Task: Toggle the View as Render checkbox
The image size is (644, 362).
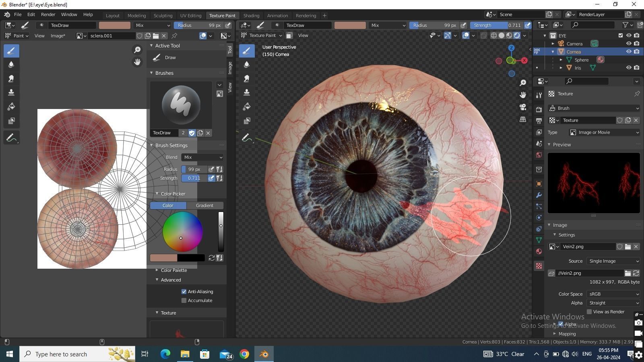Action: click(x=589, y=312)
